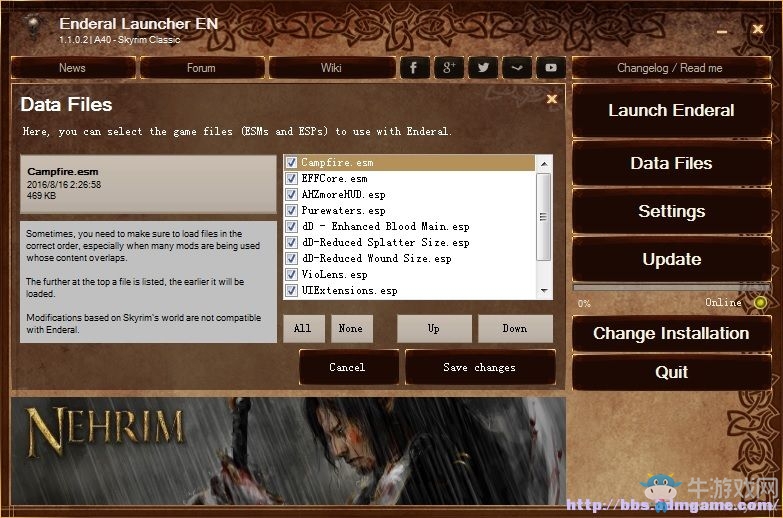Click Save changes
Viewport: 783px width, 518px height.
coord(480,367)
